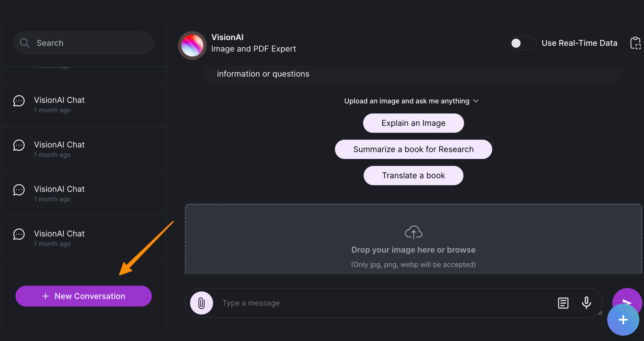Click Translate a book

pos(413,175)
